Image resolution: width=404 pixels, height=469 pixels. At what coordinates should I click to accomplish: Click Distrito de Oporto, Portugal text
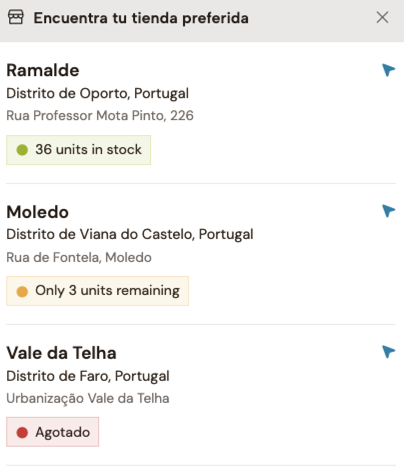98,94
